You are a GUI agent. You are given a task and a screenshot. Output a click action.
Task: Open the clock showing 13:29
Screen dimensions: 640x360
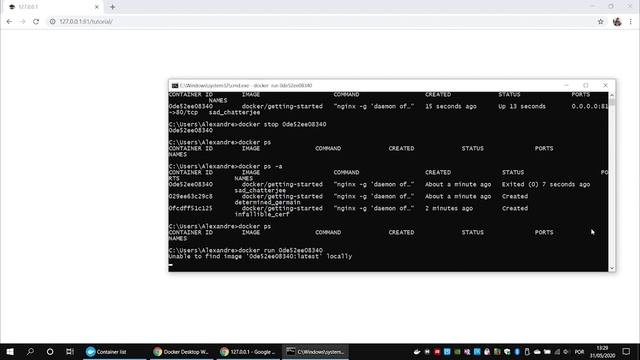click(x=602, y=352)
